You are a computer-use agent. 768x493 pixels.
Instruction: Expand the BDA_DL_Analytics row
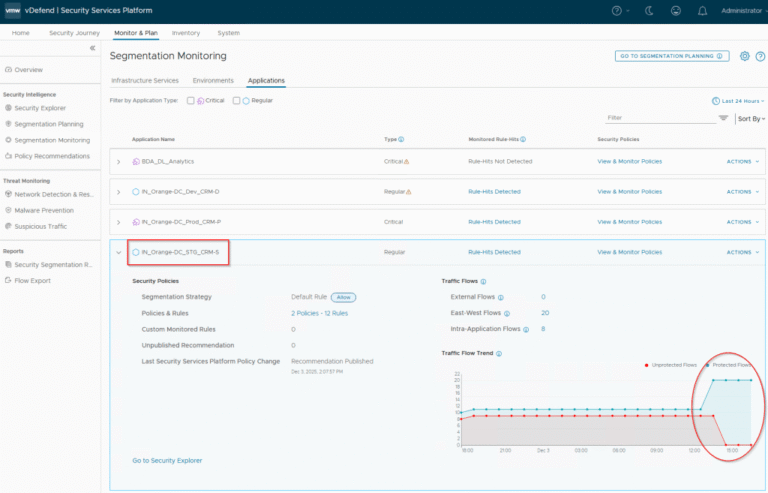pyautogui.click(x=119, y=162)
